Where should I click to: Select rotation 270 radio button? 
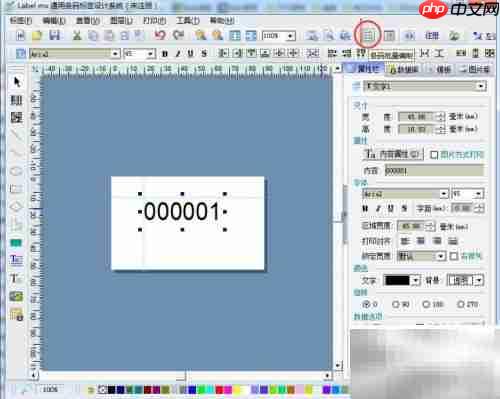coord(461,304)
